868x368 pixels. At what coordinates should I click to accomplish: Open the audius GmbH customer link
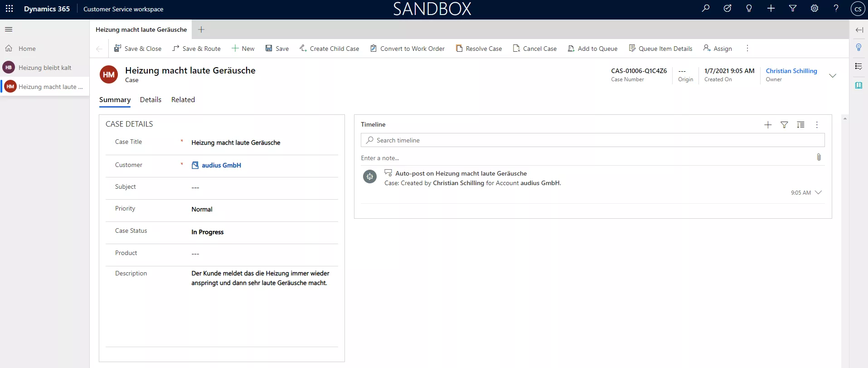(x=221, y=165)
